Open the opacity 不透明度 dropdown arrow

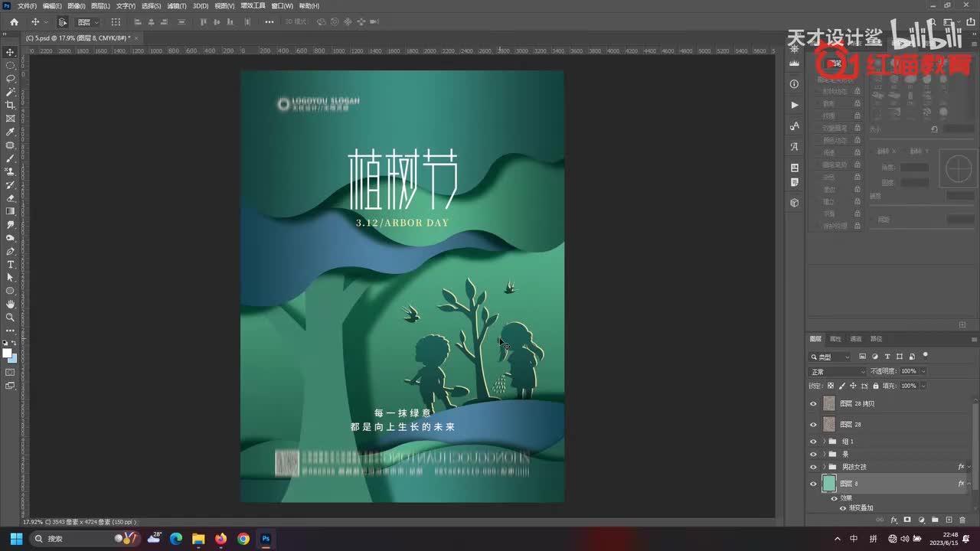pyautogui.click(x=923, y=371)
